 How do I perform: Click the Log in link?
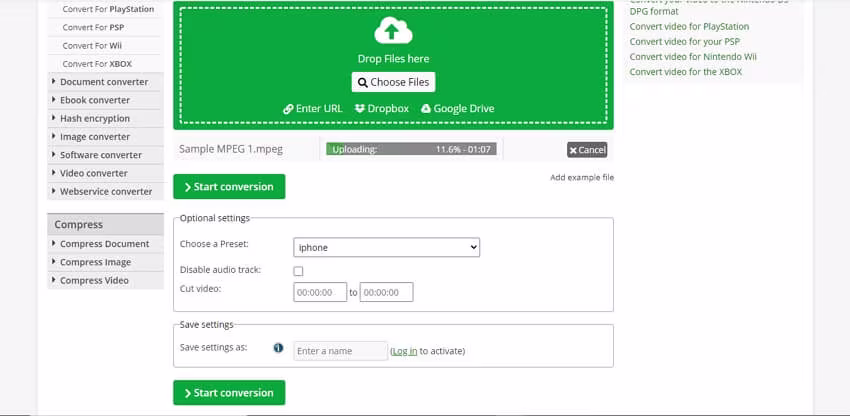tap(405, 351)
